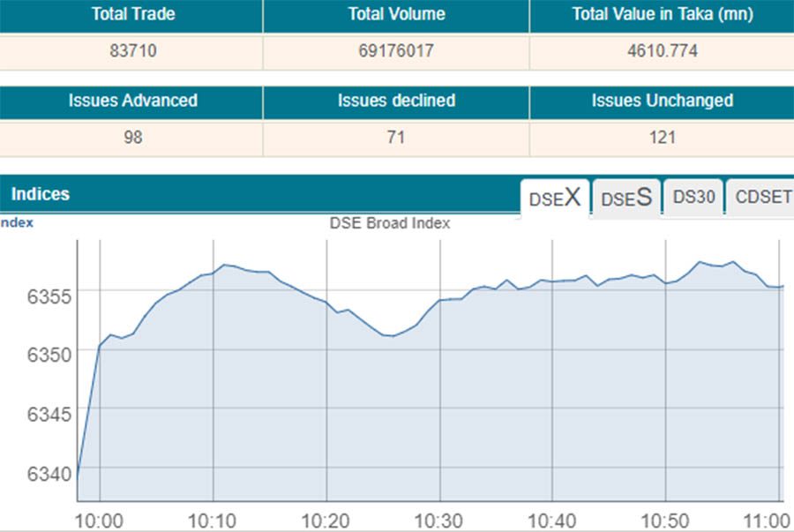This screenshot has width=794, height=532.
Task: Select the Issues Advanced header cell
Action: coord(132,101)
